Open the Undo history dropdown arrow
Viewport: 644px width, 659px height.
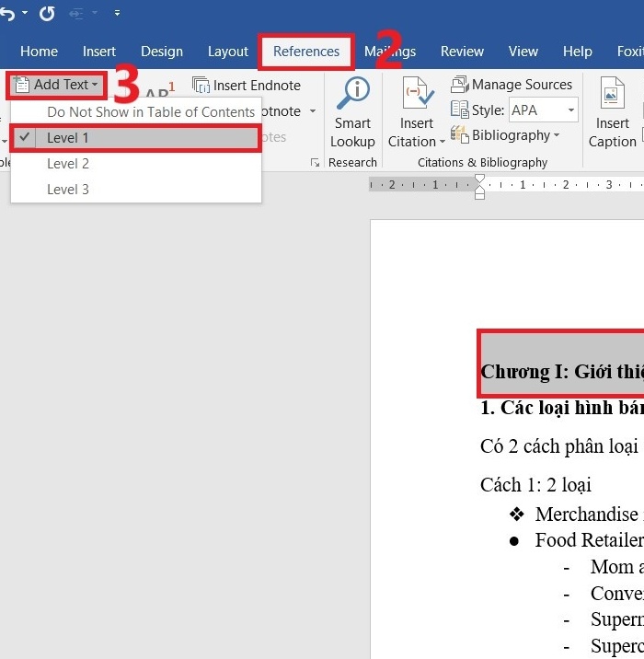point(25,13)
